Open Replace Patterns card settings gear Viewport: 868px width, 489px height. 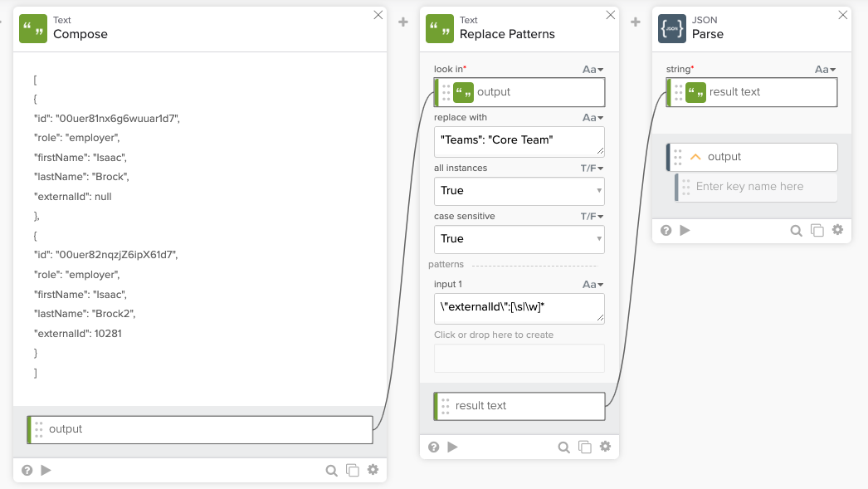coord(605,447)
